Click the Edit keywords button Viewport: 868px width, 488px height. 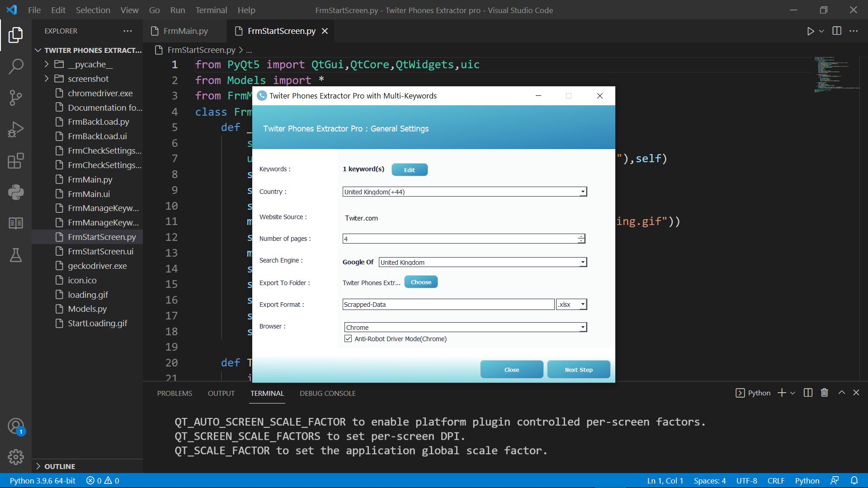point(410,170)
